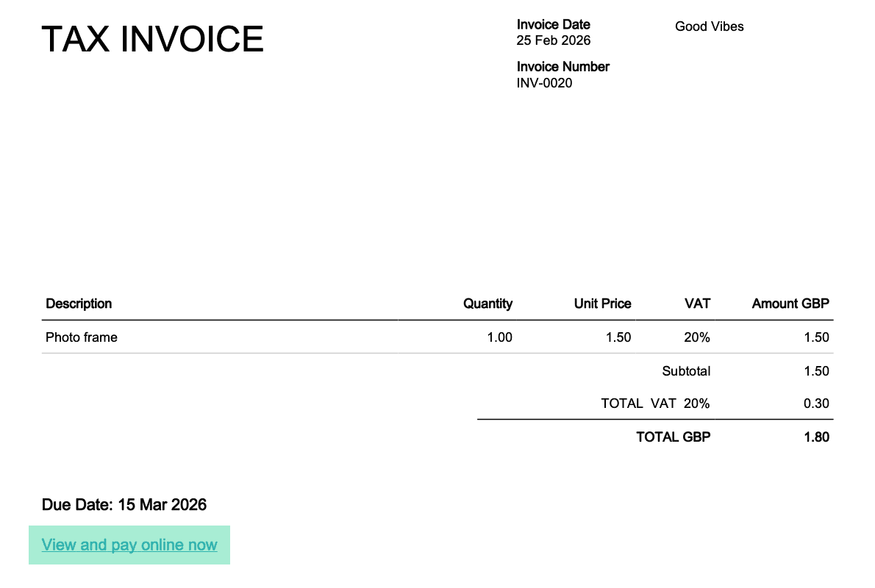The height and width of the screenshot is (588, 875).
Task: Click the 1.00 quantity value
Action: pyautogui.click(x=499, y=338)
